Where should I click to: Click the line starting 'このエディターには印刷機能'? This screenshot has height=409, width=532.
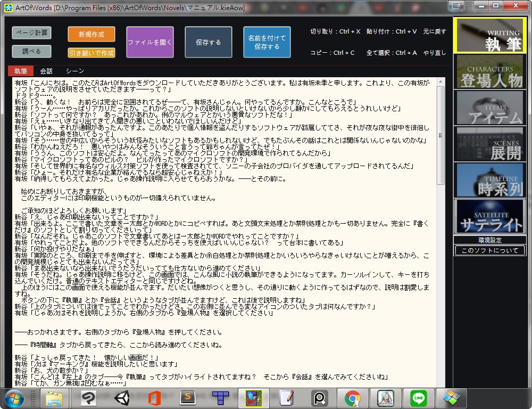[x=119, y=198]
